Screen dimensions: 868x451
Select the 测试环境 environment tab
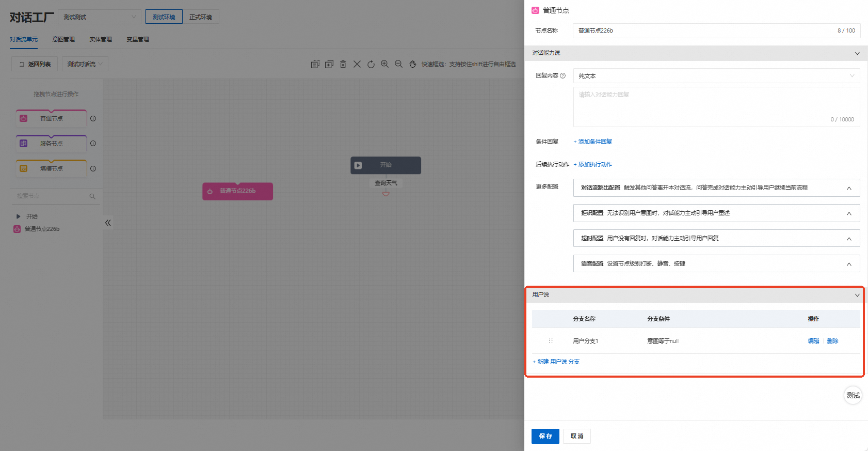tap(164, 17)
